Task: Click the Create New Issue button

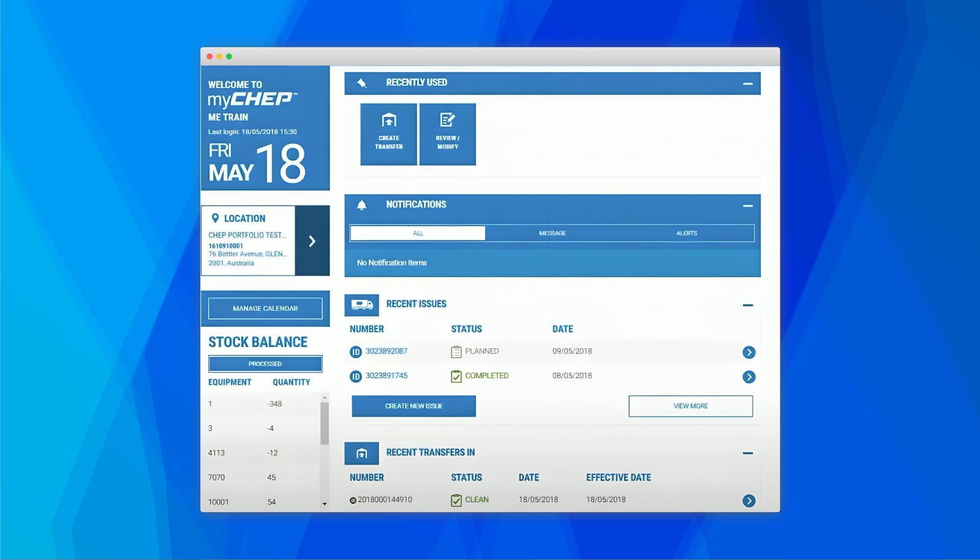Action: [413, 406]
